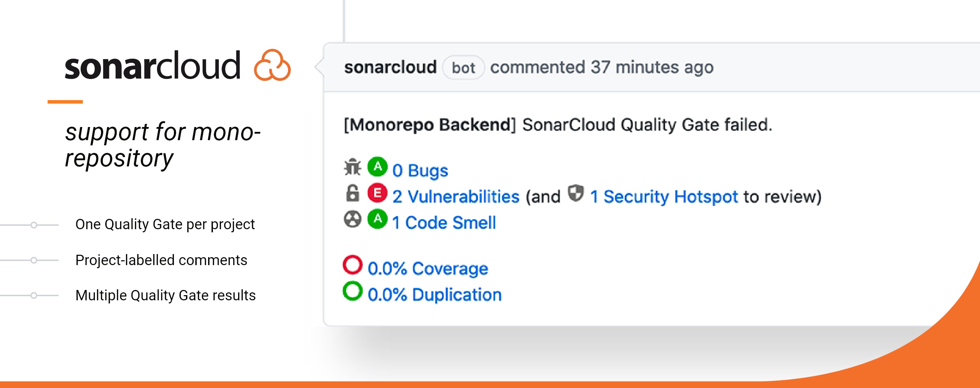The height and width of the screenshot is (388, 980).
Task: Open the 2 Vulnerabilities link
Action: click(x=456, y=197)
